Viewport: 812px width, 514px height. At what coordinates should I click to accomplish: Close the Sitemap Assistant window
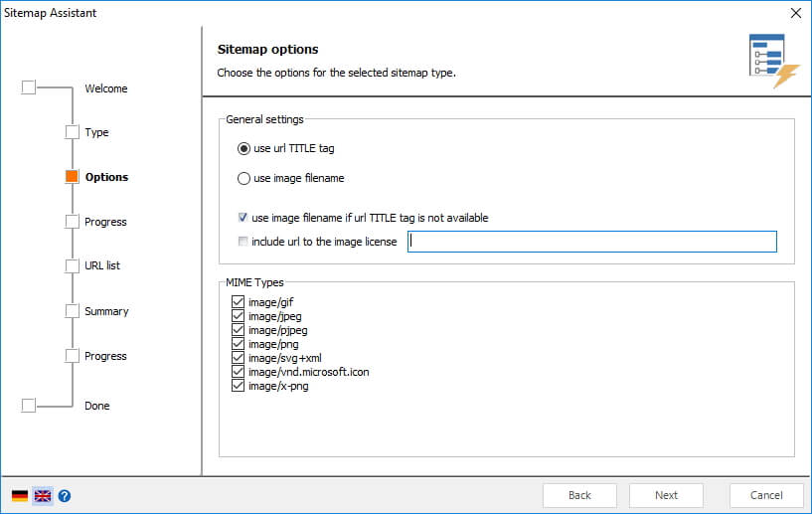click(796, 13)
